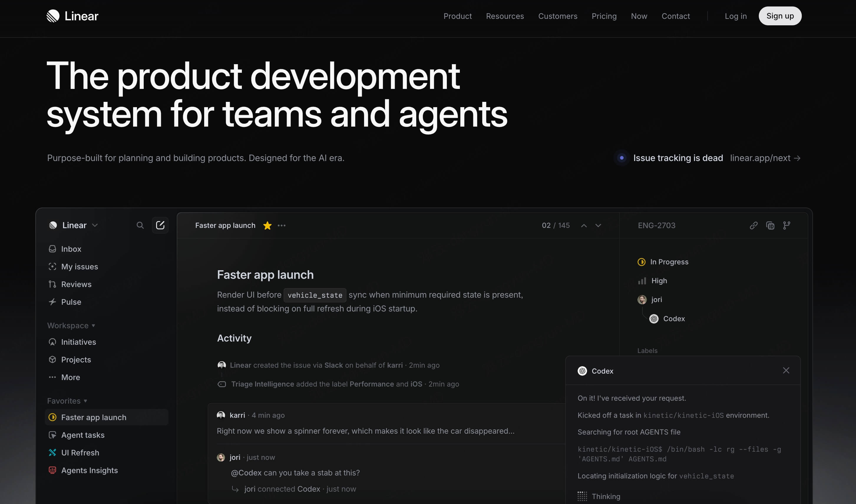Open Reviews in the sidebar

[106, 284]
